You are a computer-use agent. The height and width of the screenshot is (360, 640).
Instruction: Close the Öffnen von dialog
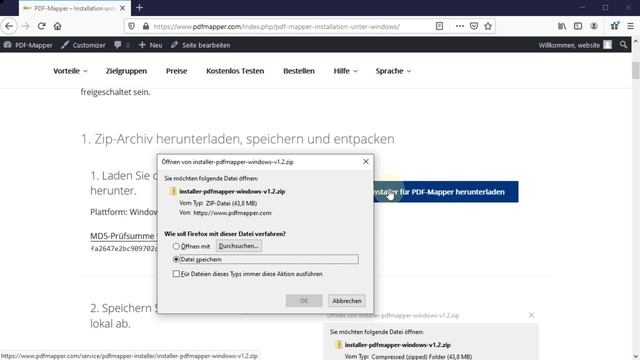pos(366,162)
